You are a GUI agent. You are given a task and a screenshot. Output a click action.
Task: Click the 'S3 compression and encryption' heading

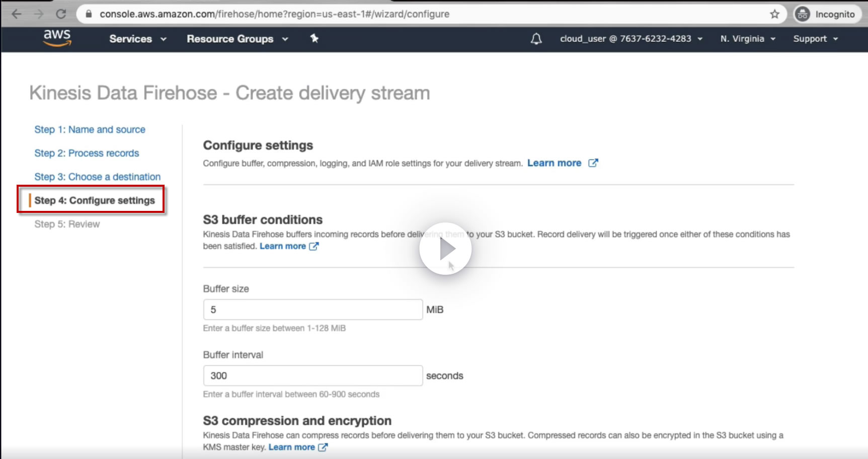coord(297,421)
